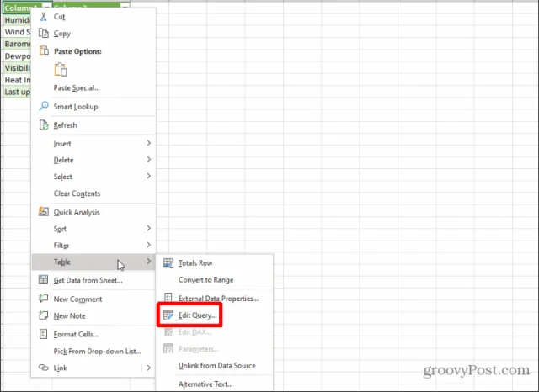Image resolution: width=539 pixels, height=392 pixels.
Task: Click the Link chain icon
Action: pyautogui.click(x=43, y=368)
